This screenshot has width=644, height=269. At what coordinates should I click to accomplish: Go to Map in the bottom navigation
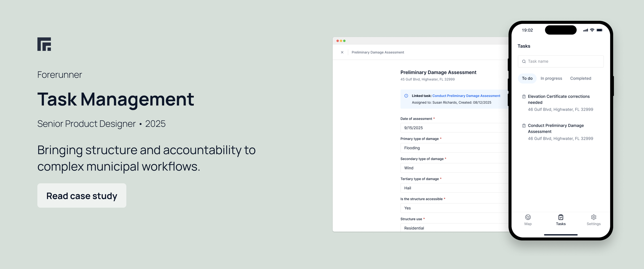pyautogui.click(x=528, y=220)
